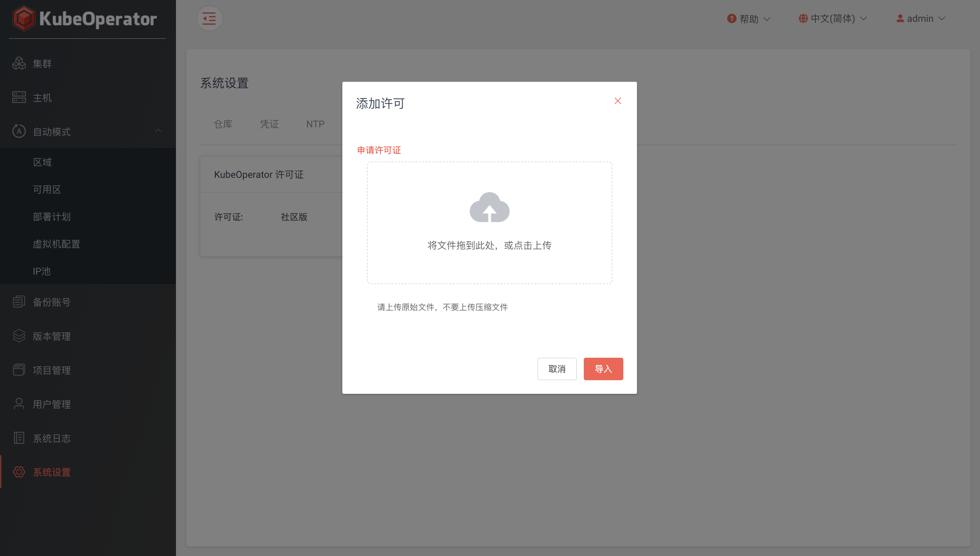Switch to the NTP tab
The width and height of the screenshot is (980, 556).
(x=315, y=124)
